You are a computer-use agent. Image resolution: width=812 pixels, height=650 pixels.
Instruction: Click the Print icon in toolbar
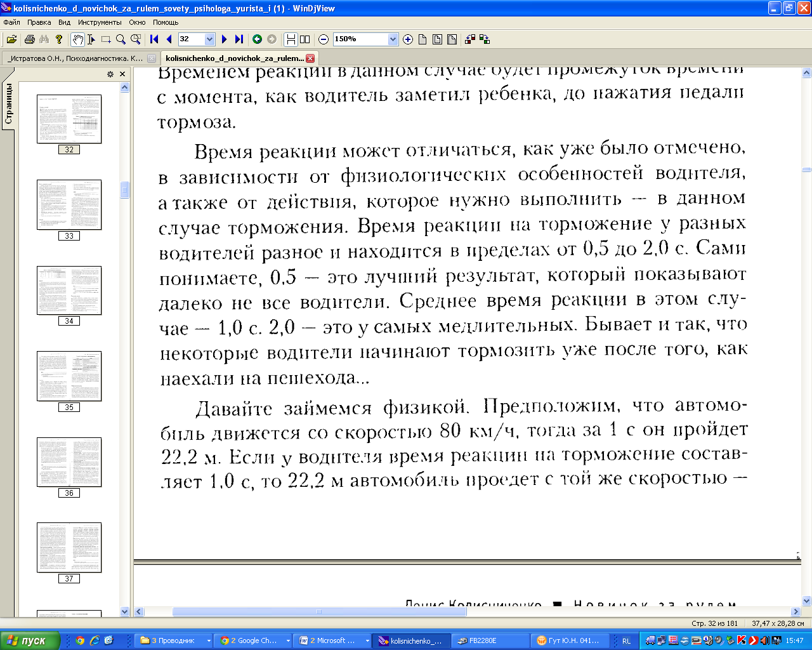[x=29, y=39]
